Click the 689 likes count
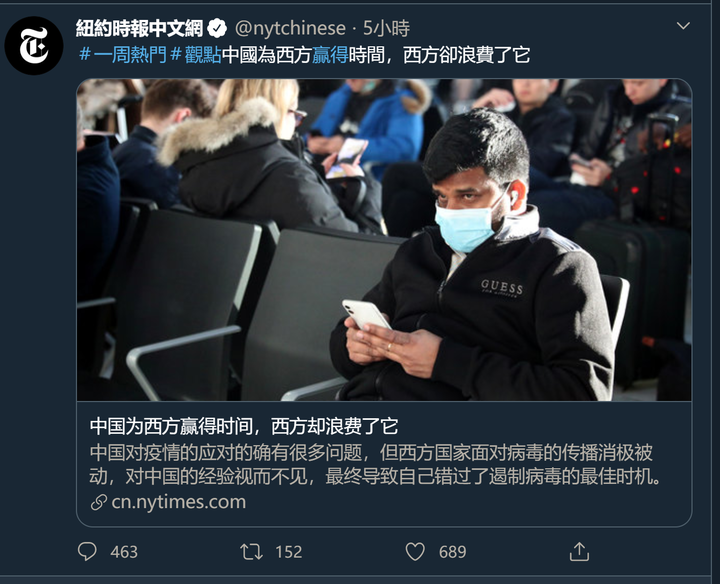 pyautogui.click(x=452, y=552)
